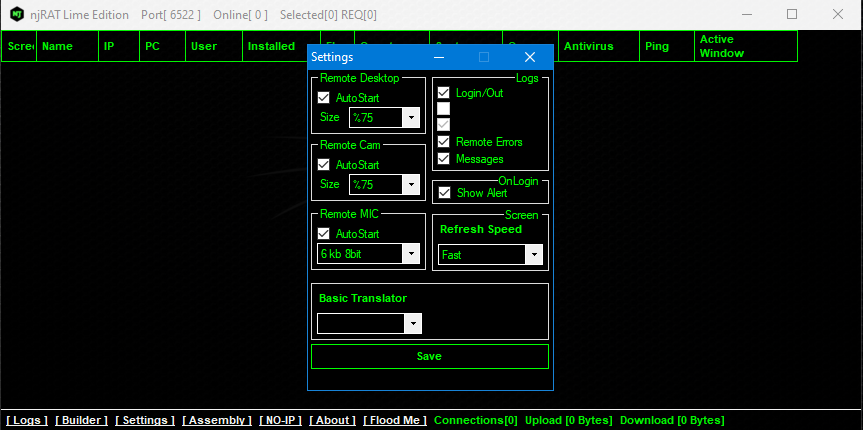Sort by the PC column header

coord(162,46)
